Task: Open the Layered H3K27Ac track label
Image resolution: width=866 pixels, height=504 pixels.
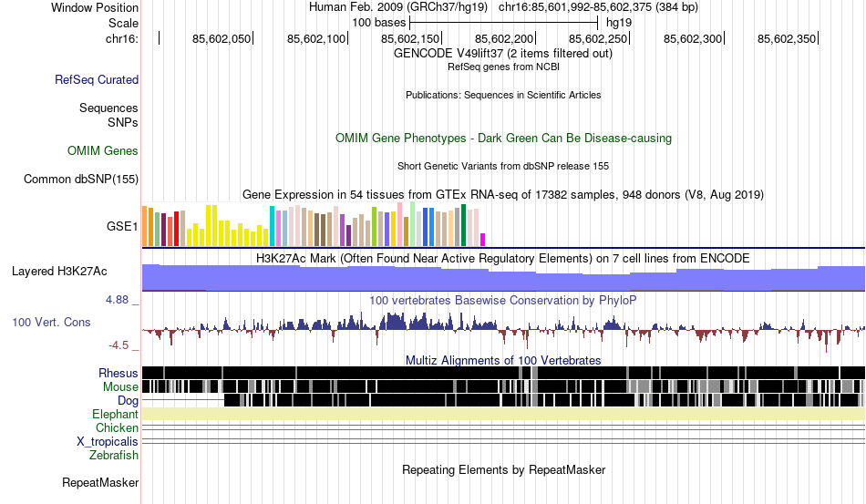Action: (x=59, y=271)
